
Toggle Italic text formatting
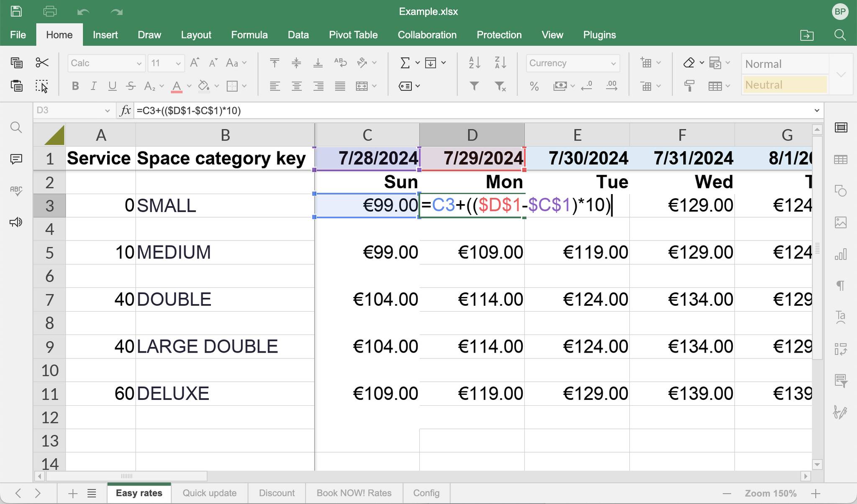(x=93, y=86)
